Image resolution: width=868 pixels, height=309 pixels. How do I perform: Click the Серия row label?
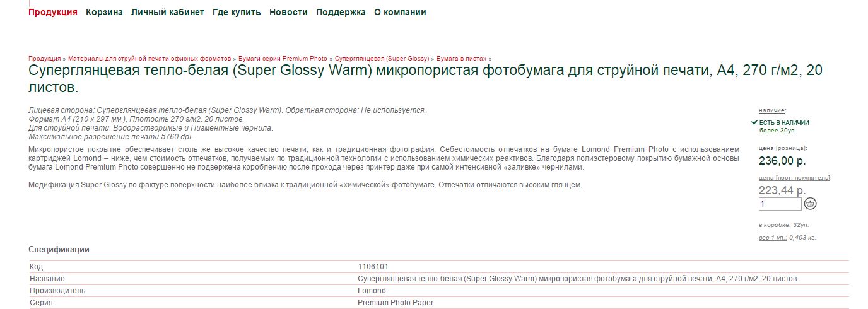pyautogui.click(x=41, y=303)
